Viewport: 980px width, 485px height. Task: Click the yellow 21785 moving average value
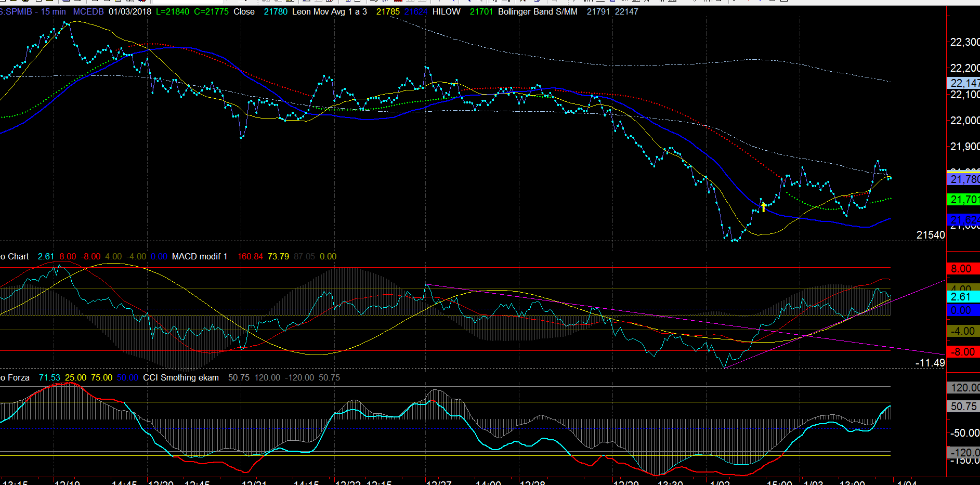pyautogui.click(x=388, y=11)
